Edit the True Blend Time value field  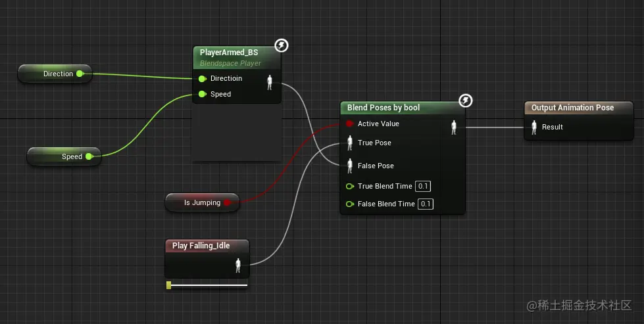click(x=422, y=186)
